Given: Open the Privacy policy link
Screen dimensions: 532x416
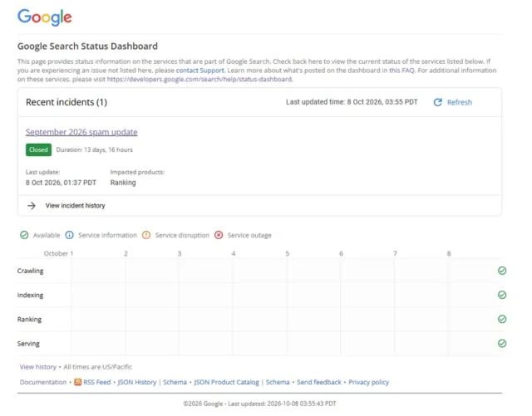Looking at the screenshot, I should click(x=368, y=382).
